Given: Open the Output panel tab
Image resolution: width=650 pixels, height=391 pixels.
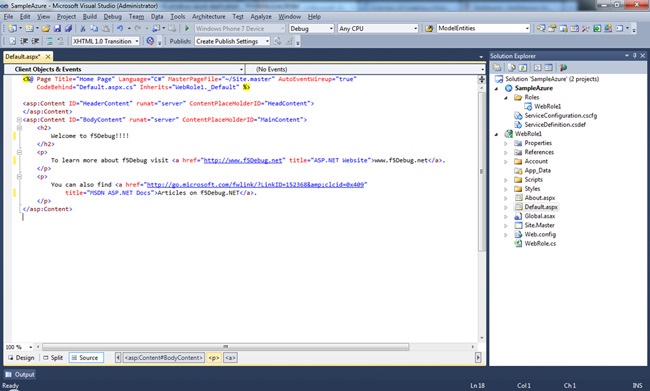Looking at the screenshot, I should click(20, 374).
